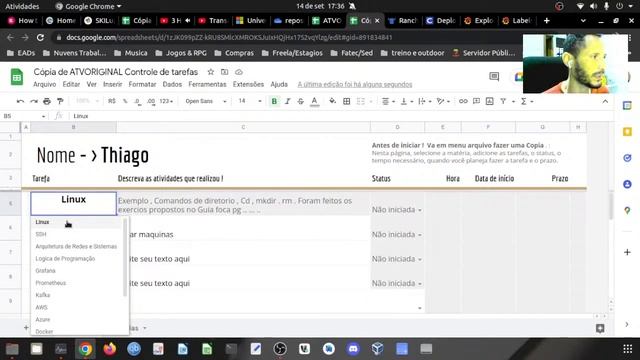Open Contacts in the side panel

coord(627,184)
